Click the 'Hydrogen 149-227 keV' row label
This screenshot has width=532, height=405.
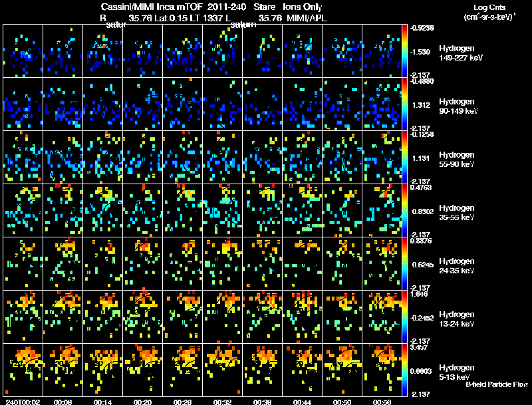coord(460,53)
